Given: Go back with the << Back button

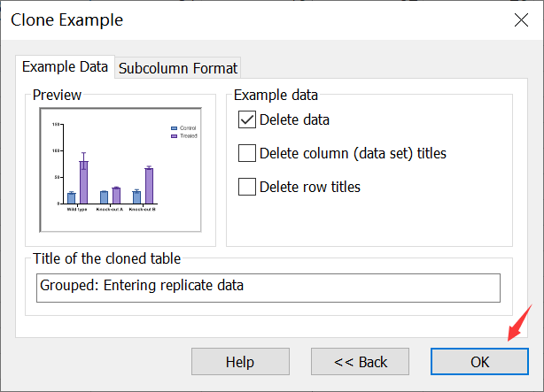Looking at the screenshot, I should 359,361.
